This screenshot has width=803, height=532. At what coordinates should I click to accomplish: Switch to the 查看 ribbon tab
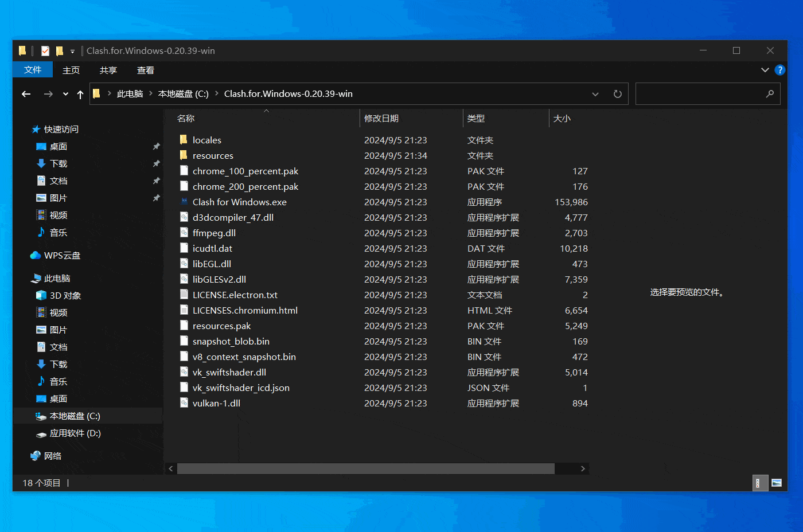pos(145,70)
